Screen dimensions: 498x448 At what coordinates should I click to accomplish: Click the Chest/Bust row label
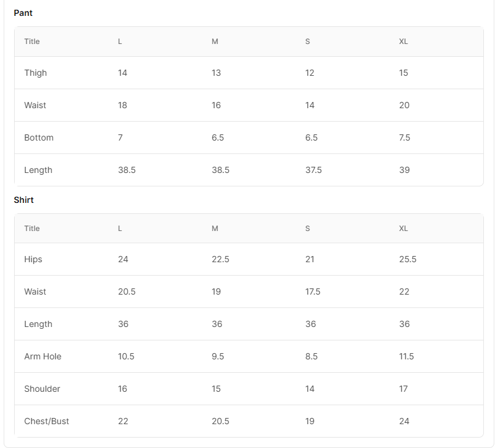point(46,421)
